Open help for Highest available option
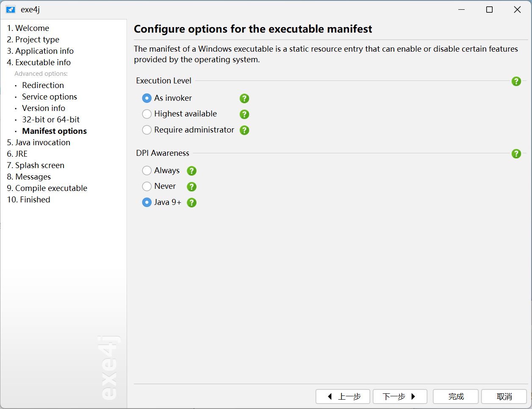Screen dimensions: 532x409 (x=244, y=114)
